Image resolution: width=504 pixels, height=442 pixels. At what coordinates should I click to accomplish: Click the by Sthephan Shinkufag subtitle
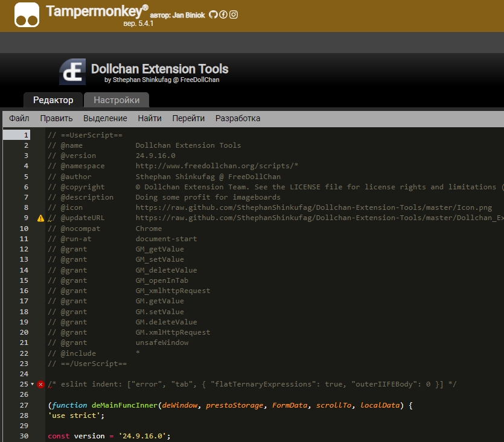click(x=162, y=80)
